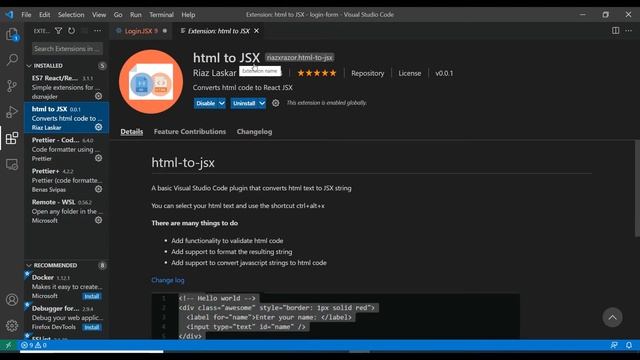The width and height of the screenshot is (640, 360).
Task: Select Remote - WSL extension in list
Action: tap(67, 211)
